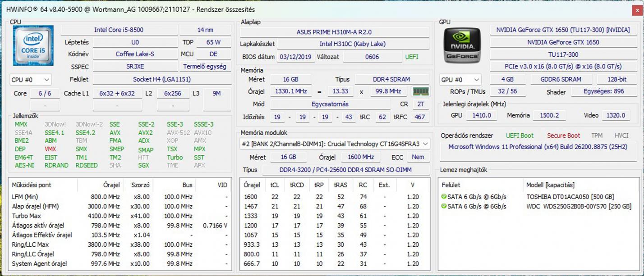Image resolution: width=644 pixels, height=276 pixels.
Task: Click the ASUS PRIME H310M-A R2.0 field
Action: pos(335,32)
